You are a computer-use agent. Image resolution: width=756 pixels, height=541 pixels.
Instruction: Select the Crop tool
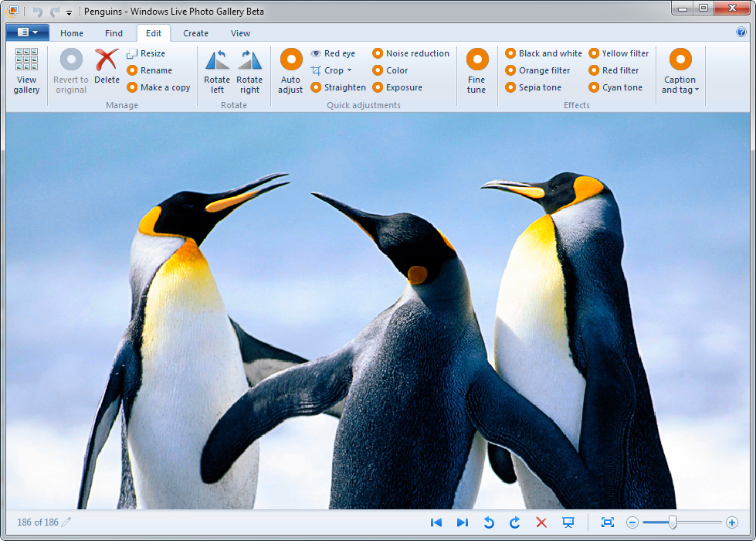click(x=327, y=70)
